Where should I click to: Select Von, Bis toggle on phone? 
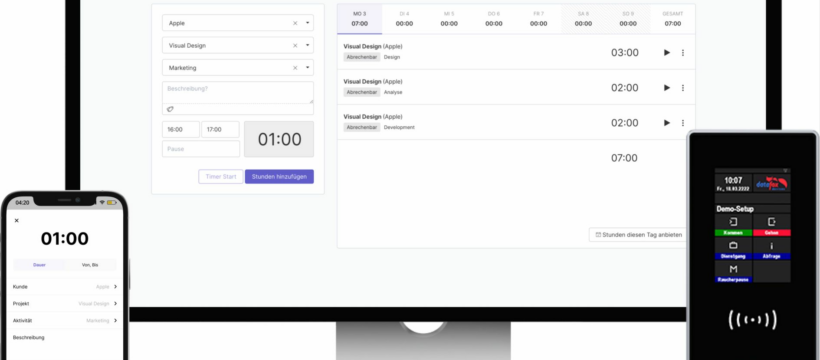tap(90, 265)
